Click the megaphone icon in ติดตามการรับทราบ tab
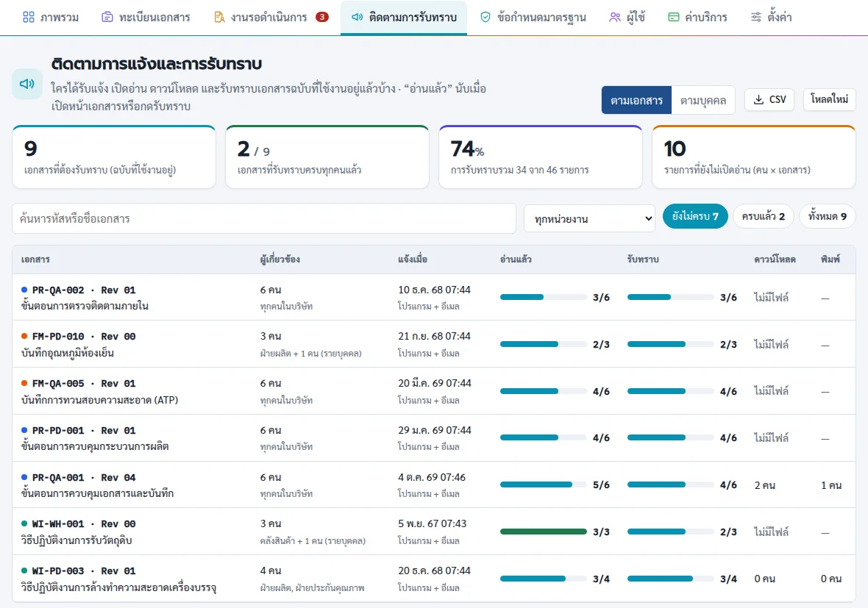Viewport: 868px width, 608px height. coord(357,17)
